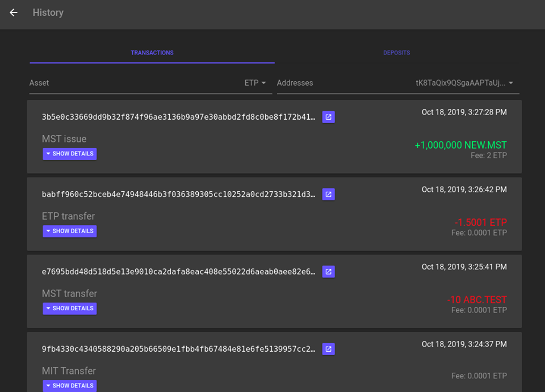This screenshot has height=392, width=545.
Task: Click the 9fb4330c transaction hash text
Action: click(x=179, y=349)
